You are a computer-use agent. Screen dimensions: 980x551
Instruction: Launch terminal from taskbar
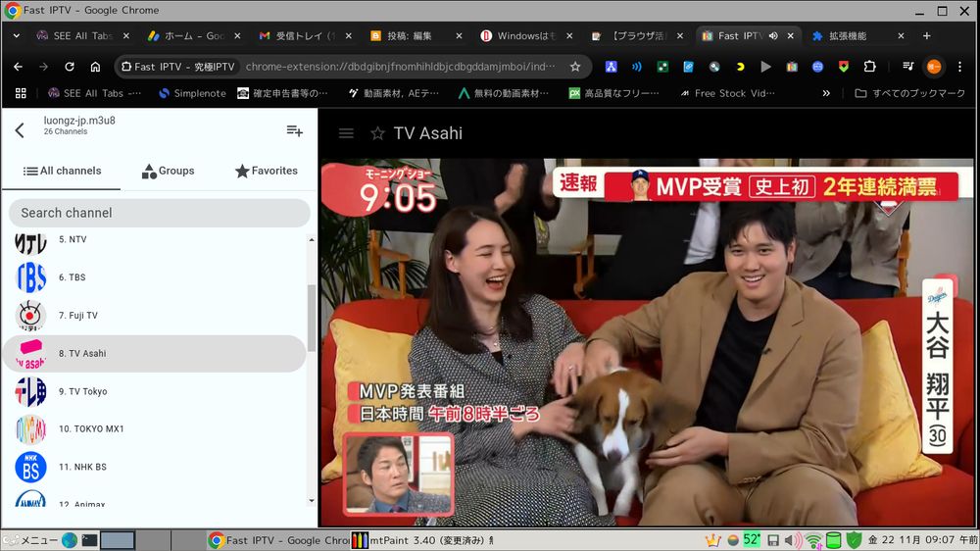89,540
